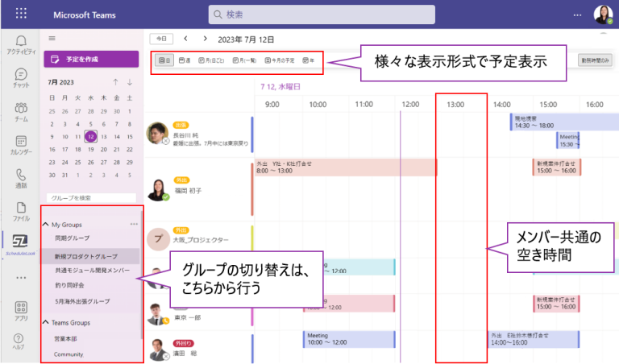Open the アプリ (Apps) store icon
This screenshot has height=364, width=619.
(x=21, y=311)
